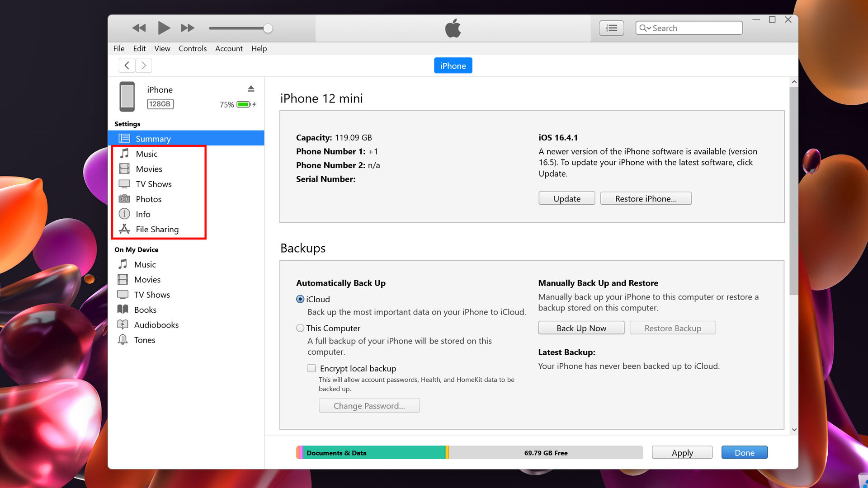Screen dimensions: 868x488
Task: Adjust the volume slider knob
Action: pyautogui.click(x=268, y=28)
